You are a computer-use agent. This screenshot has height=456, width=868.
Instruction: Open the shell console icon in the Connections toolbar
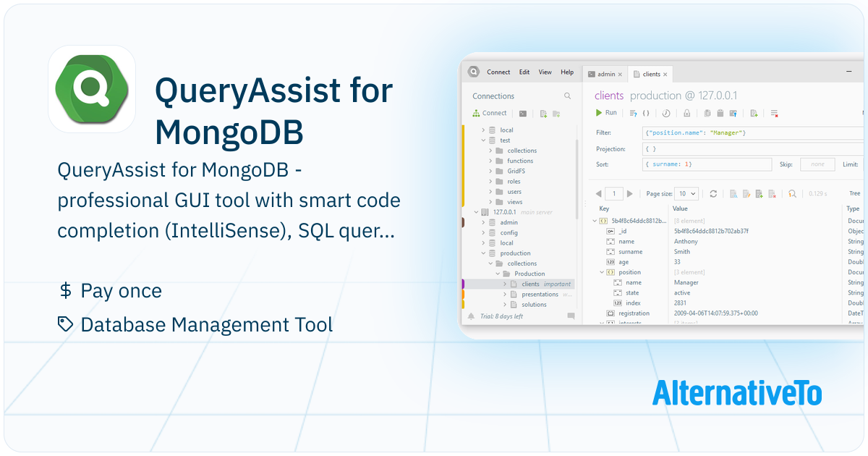pos(523,114)
